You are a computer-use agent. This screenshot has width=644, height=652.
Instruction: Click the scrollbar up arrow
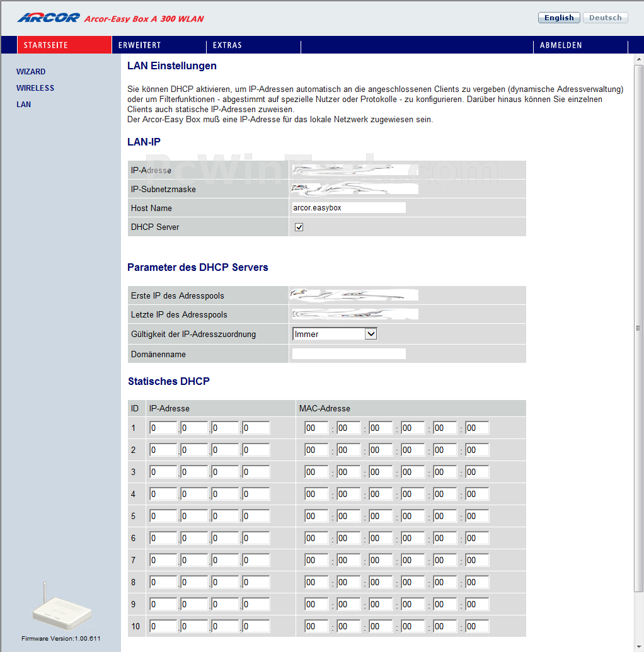click(x=638, y=59)
